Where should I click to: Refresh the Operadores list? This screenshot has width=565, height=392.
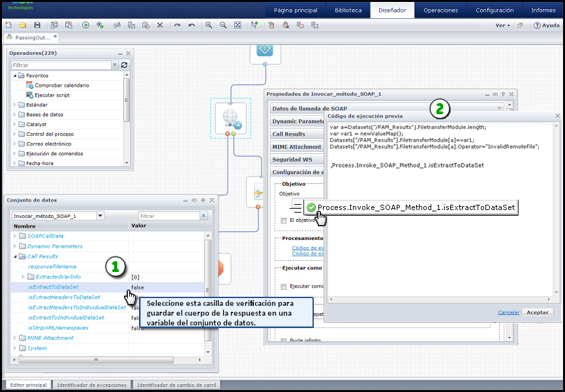point(124,65)
